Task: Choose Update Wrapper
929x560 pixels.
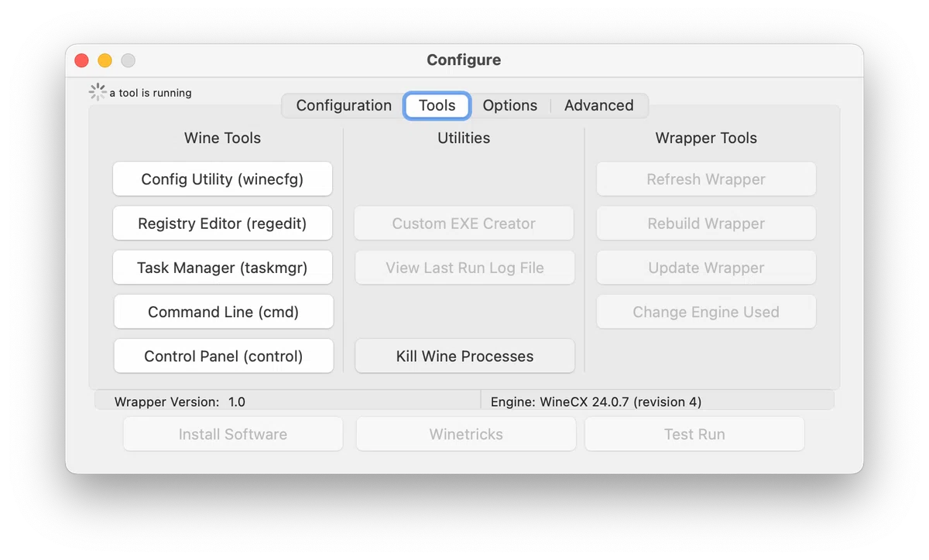Action: 706,268
